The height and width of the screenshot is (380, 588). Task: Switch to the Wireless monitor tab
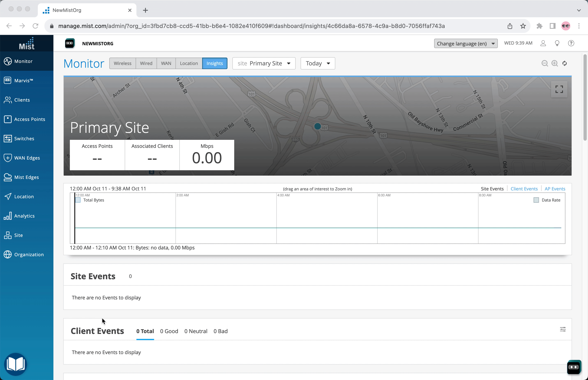point(122,63)
